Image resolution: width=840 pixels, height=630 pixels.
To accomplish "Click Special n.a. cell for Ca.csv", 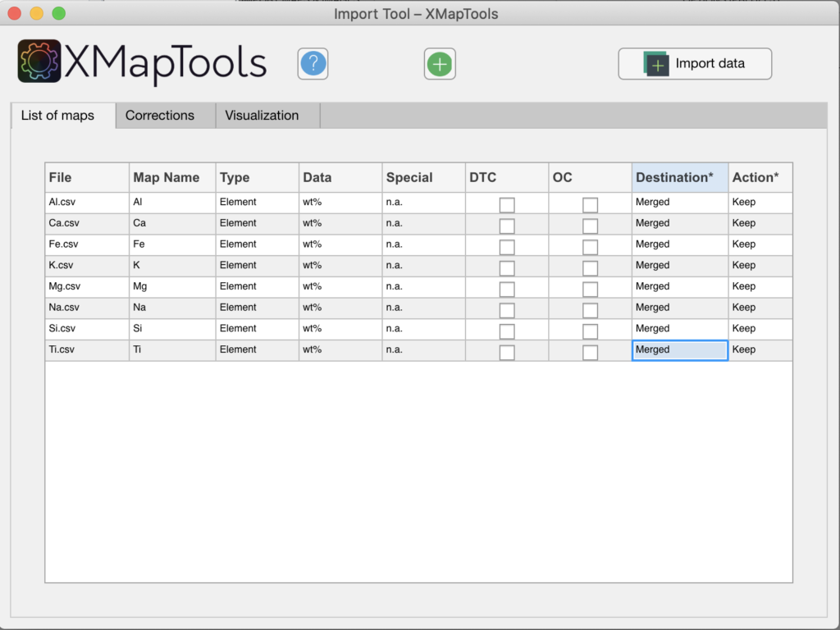I will [x=423, y=223].
